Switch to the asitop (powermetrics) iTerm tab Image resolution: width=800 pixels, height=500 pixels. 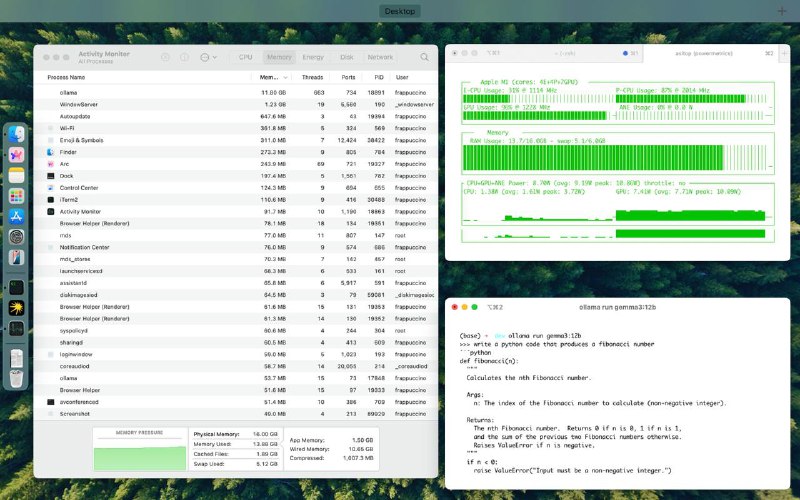710,53
